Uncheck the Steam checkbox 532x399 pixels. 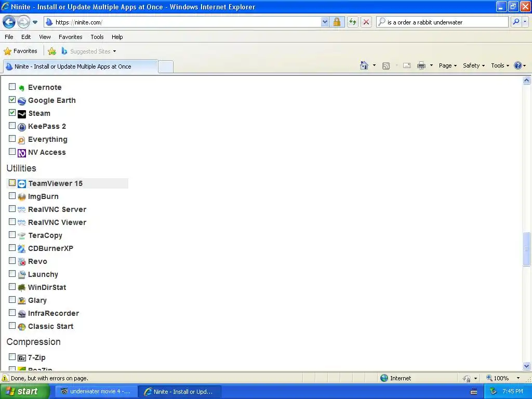[12, 112]
